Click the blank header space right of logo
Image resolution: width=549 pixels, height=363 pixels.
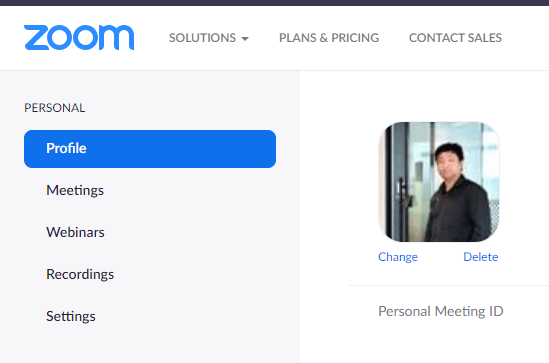pyautogui.click(x=151, y=37)
